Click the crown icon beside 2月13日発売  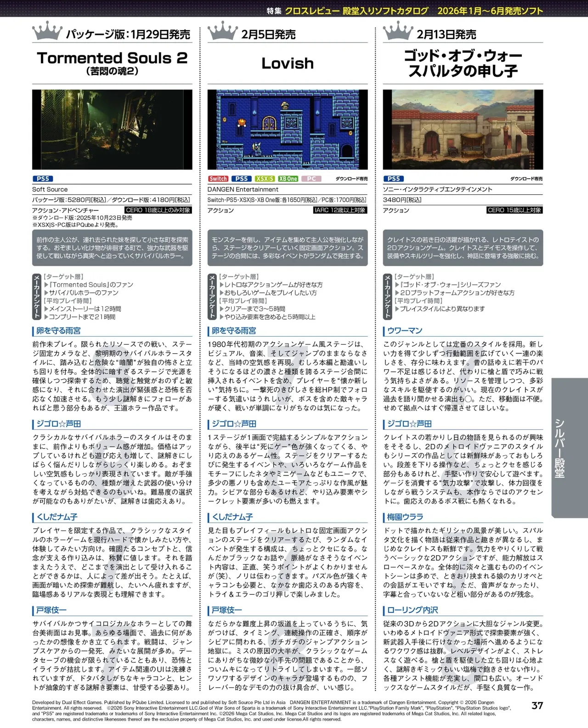[398, 31]
